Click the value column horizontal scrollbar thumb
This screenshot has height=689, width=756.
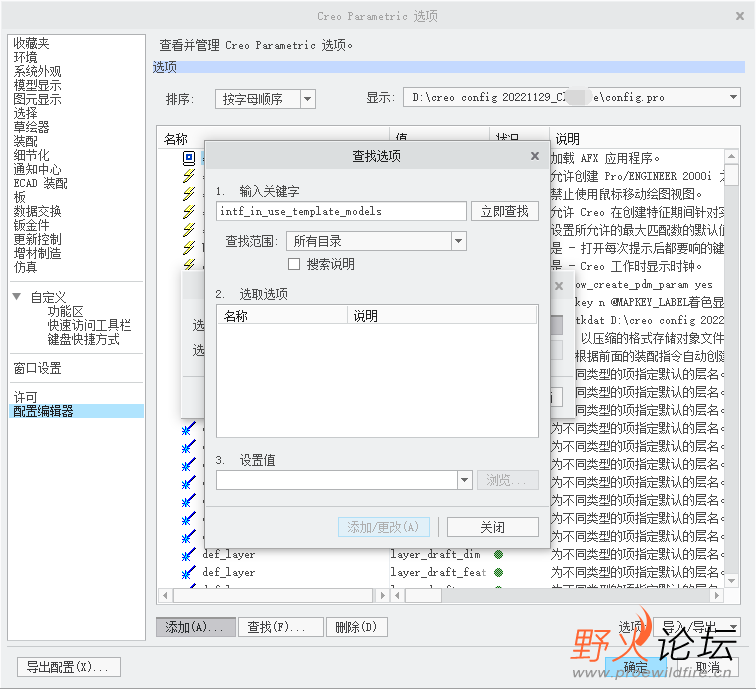click(x=423, y=595)
